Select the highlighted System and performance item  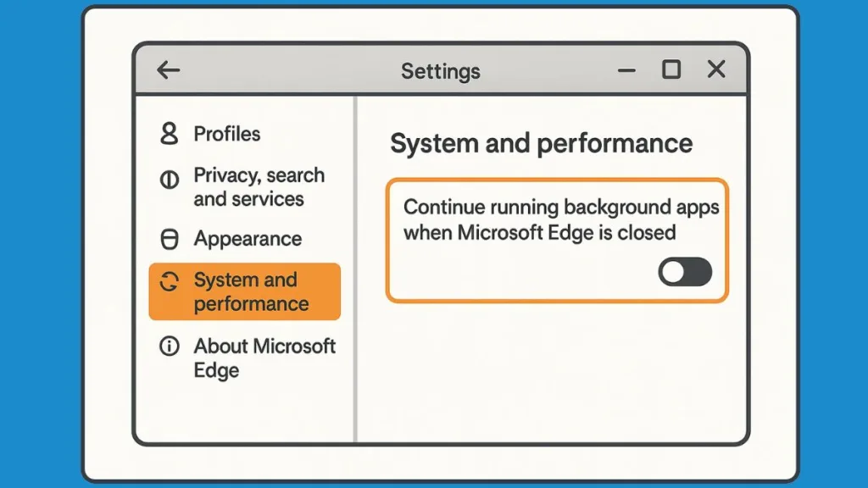[250, 291]
